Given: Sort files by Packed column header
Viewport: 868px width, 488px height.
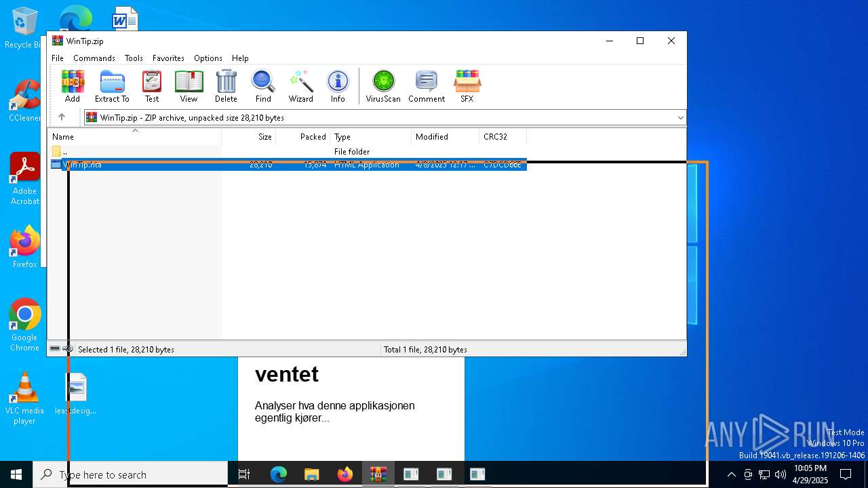Looking at the screenshot, I should pyautogui.click(x=303, y=137).
